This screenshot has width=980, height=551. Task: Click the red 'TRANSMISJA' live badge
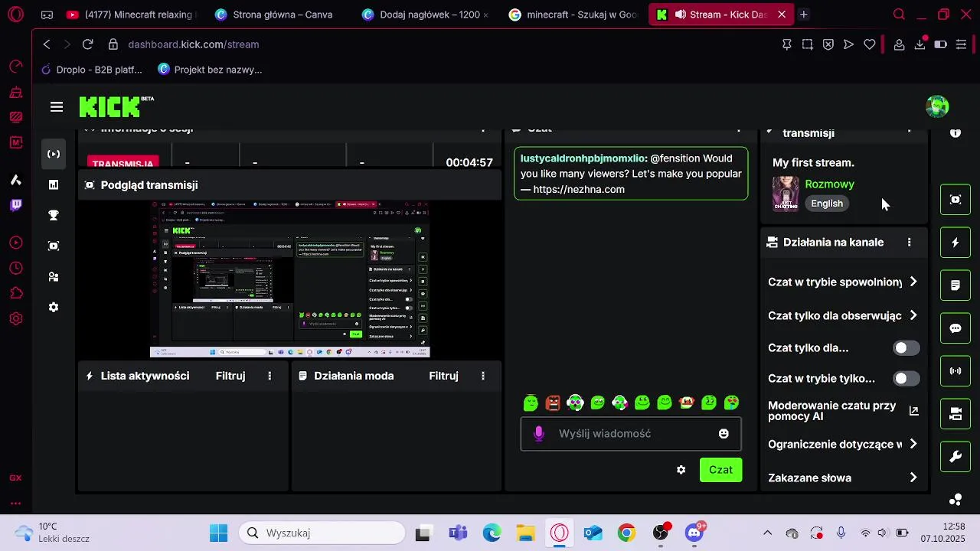coord(122,162)
